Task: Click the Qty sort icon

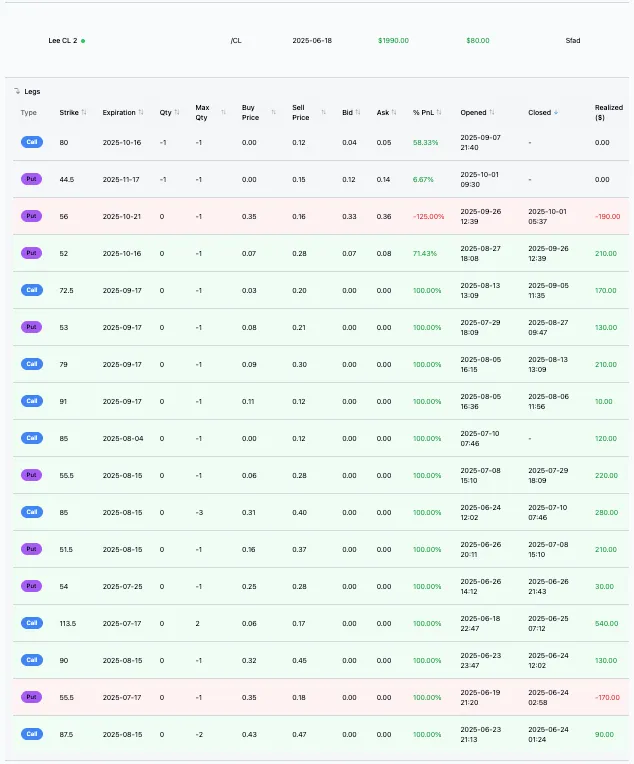Action: [x=177, y=113]
